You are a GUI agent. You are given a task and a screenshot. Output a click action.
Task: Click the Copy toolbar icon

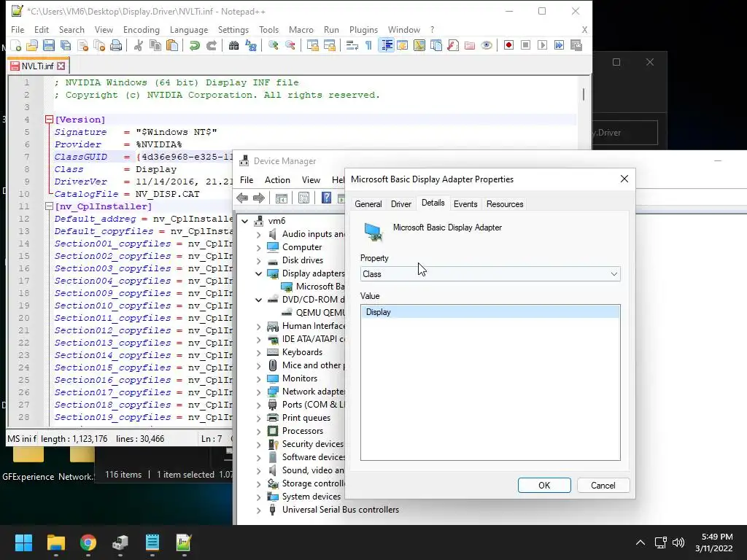[155, 45]
